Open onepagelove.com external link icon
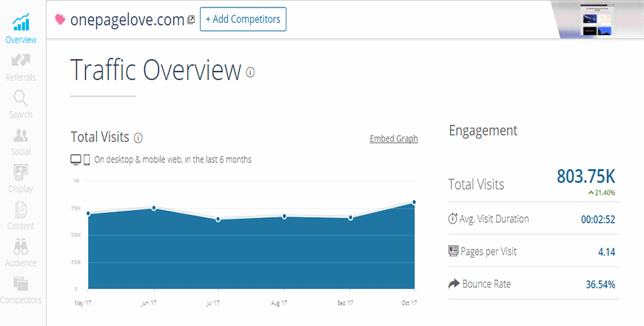Viewport: 644px width, 326px height. (191, 20)
